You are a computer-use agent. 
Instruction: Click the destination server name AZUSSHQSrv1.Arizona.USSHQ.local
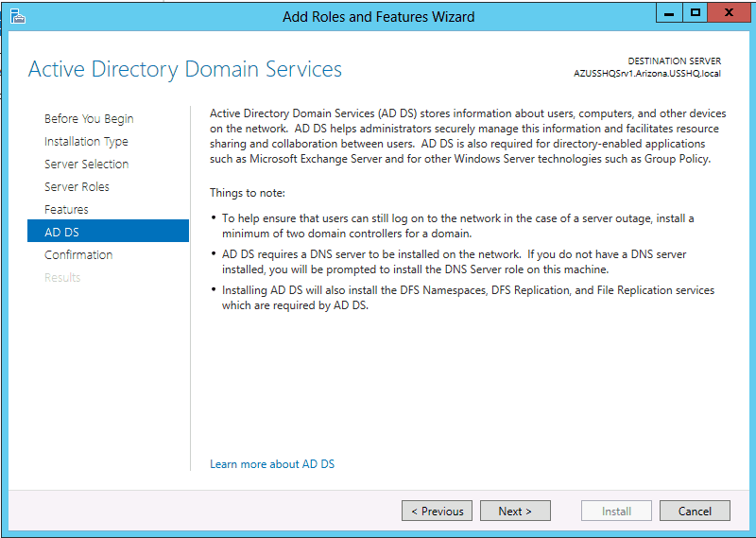(x=647, y=74)
